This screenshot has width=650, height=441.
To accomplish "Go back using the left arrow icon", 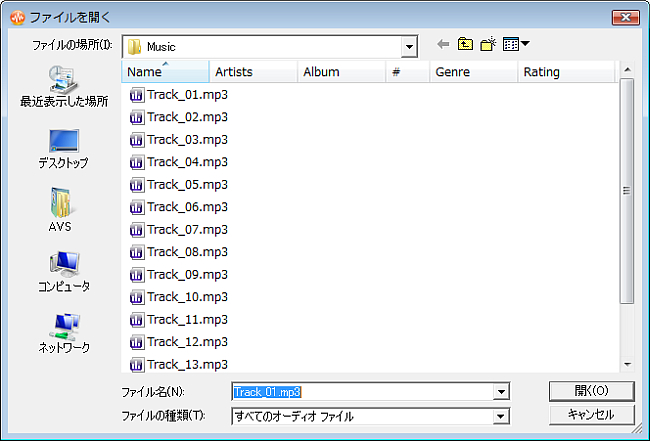I will [443, 44].
